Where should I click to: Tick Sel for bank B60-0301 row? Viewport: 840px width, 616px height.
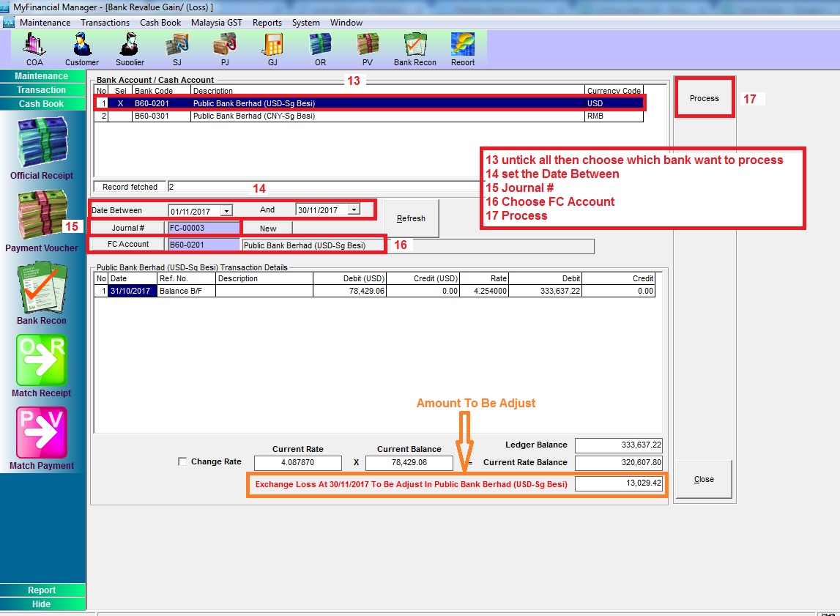[120, 116]
